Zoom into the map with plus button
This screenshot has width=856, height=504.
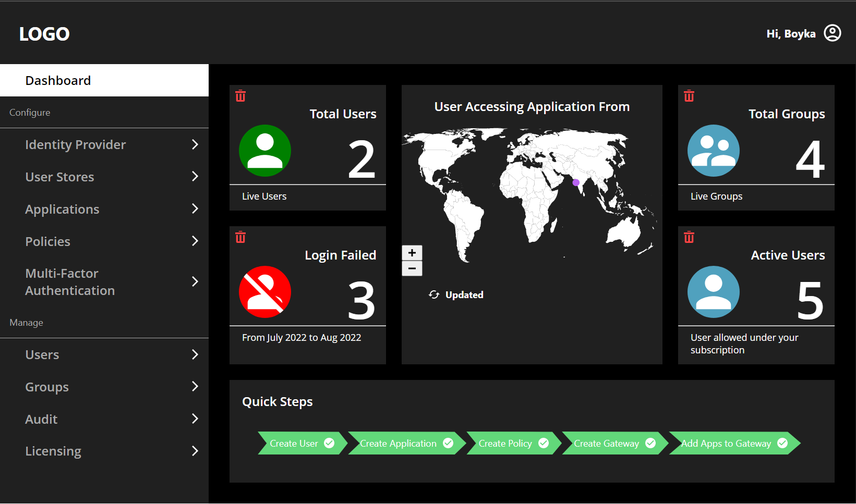coord(412,253)
